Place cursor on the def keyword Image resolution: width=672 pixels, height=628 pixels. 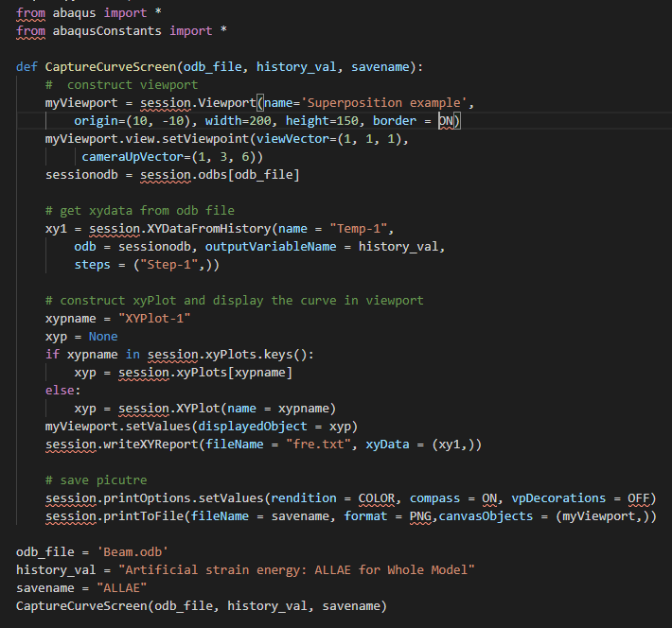(27, 67)
